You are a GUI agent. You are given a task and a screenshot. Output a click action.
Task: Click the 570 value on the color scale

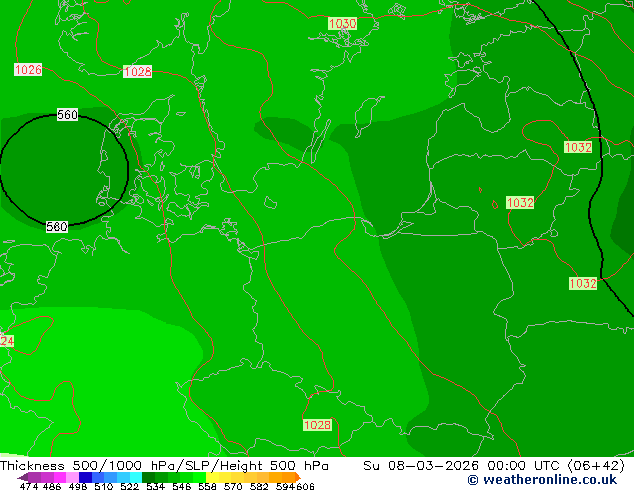point(233,486)
